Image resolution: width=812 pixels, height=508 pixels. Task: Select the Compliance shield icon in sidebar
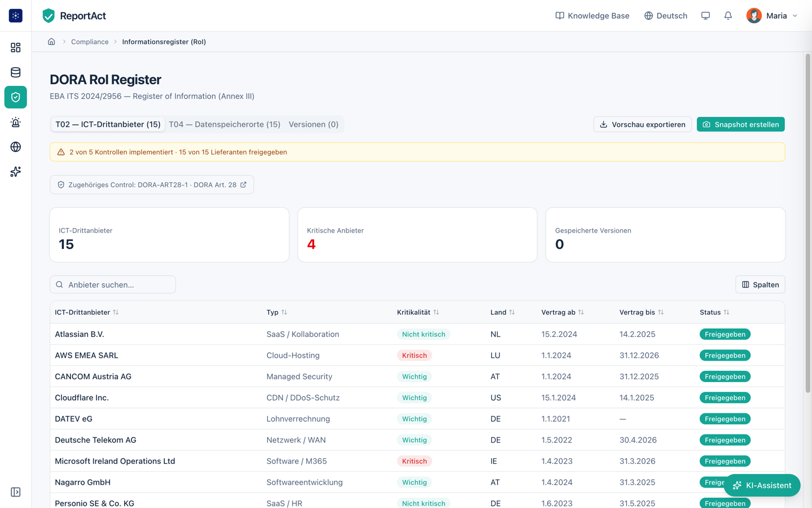coord(16,97)
